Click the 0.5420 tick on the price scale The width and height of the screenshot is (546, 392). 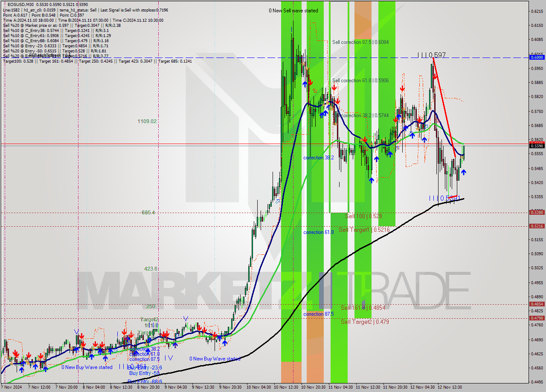coord(537,183)
